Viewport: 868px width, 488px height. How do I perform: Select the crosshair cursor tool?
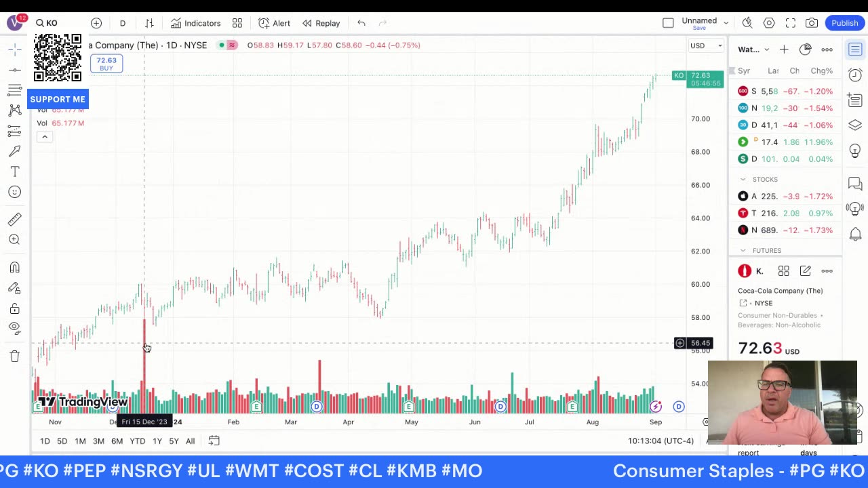coord(14,49)
